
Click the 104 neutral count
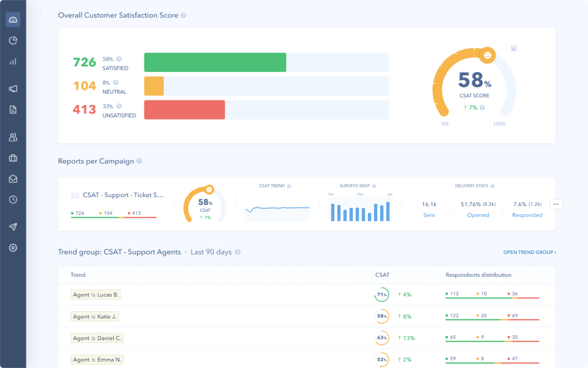[x=85, y=86]
